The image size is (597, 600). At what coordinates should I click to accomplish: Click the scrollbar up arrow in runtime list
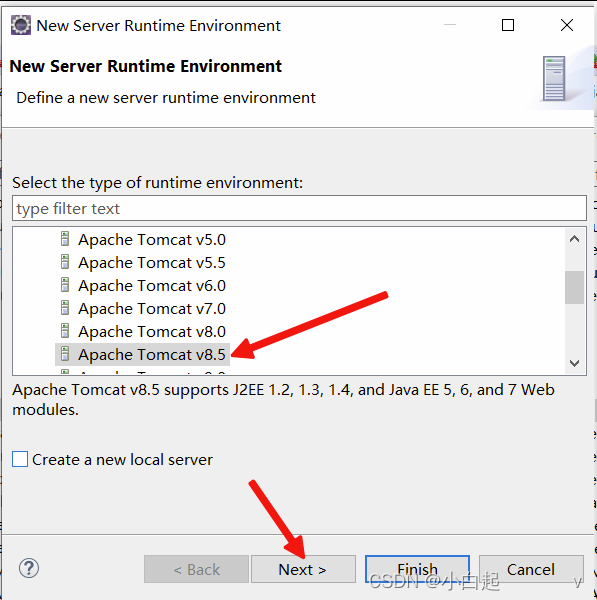(x=574, y=239)
